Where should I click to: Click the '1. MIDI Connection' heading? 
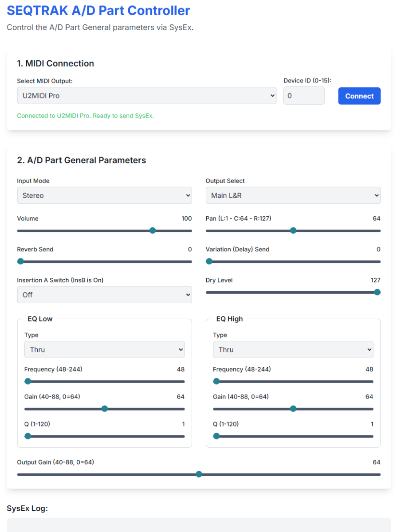coord(55,63)
